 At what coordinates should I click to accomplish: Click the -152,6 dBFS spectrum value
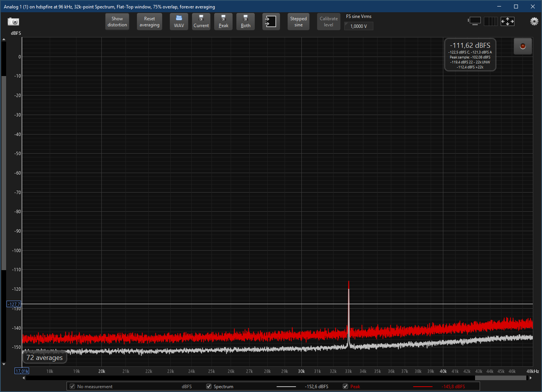point(316,387)
